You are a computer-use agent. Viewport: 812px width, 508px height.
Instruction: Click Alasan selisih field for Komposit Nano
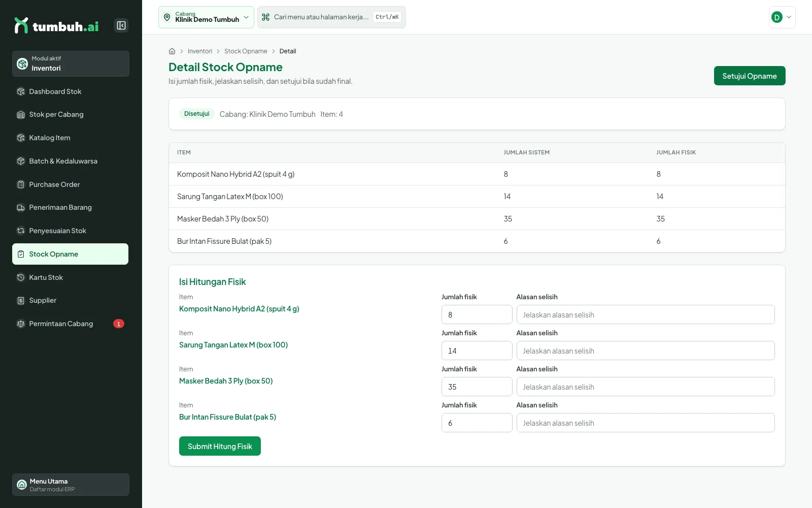click(646, 314)
